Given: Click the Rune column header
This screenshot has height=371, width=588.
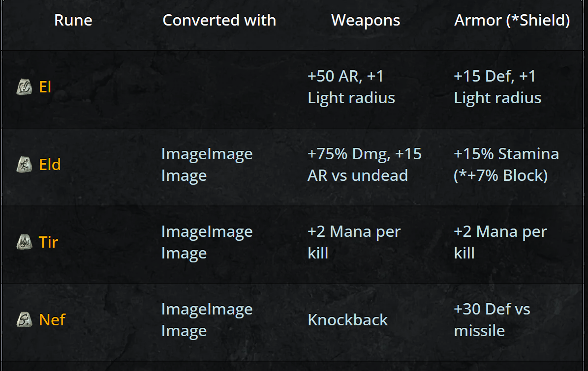Looking at the screenshot, I should pos(73,20).
